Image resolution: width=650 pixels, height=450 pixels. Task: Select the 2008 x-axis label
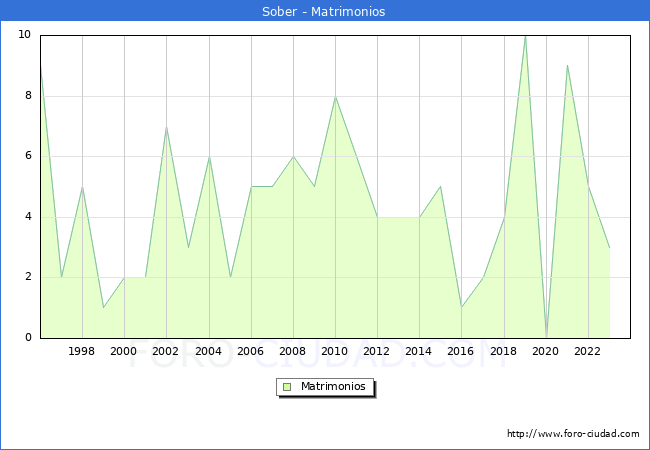[293, 351]
